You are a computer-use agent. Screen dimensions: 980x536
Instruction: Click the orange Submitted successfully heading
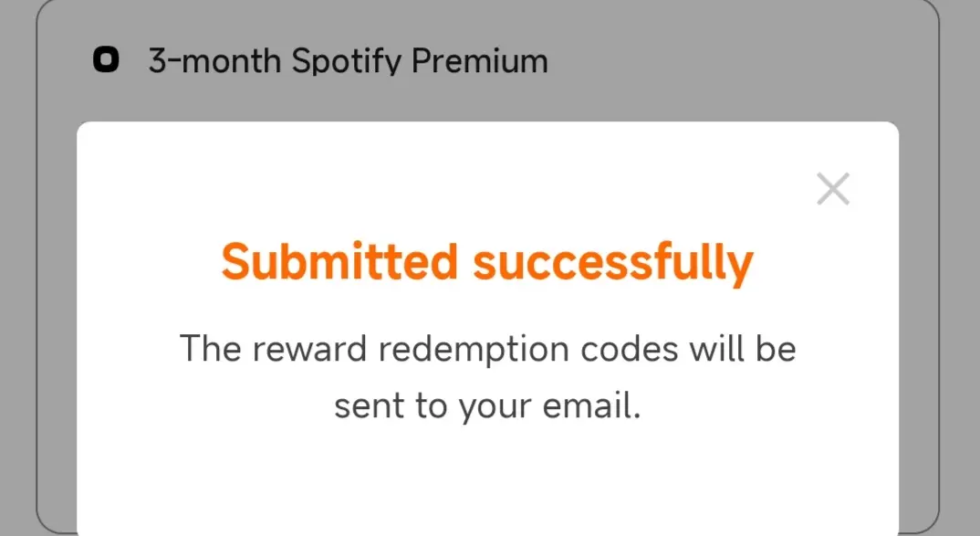tap(487, 261)
